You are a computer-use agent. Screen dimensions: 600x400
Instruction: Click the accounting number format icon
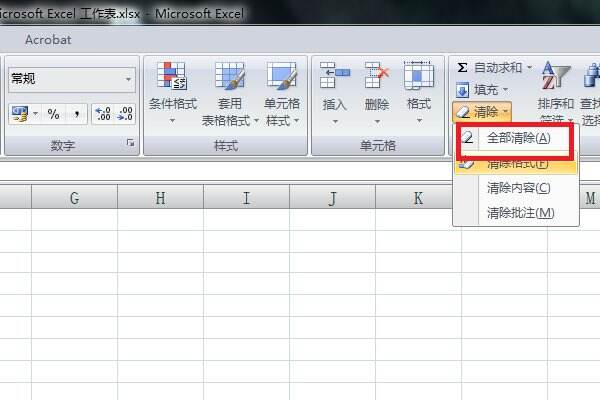point(20,114)
